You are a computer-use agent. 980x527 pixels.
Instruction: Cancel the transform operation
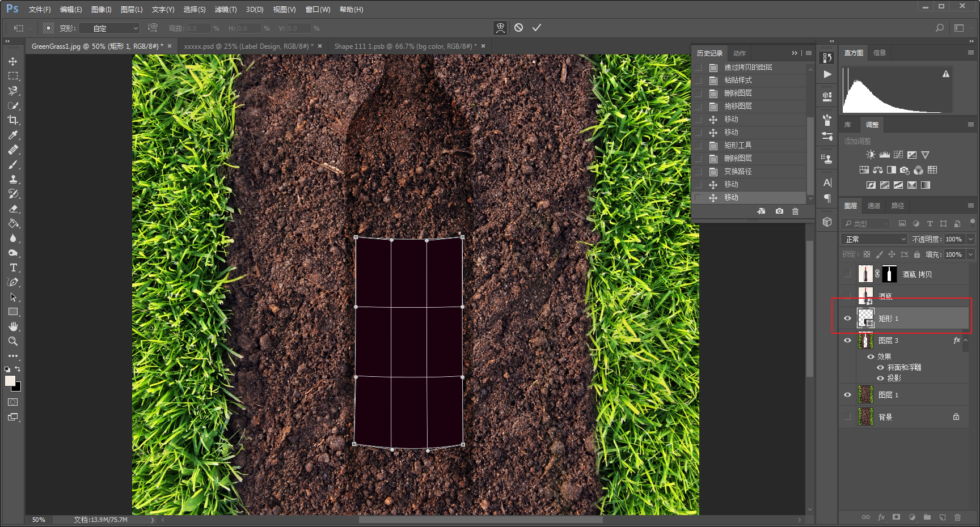[518, 28]
